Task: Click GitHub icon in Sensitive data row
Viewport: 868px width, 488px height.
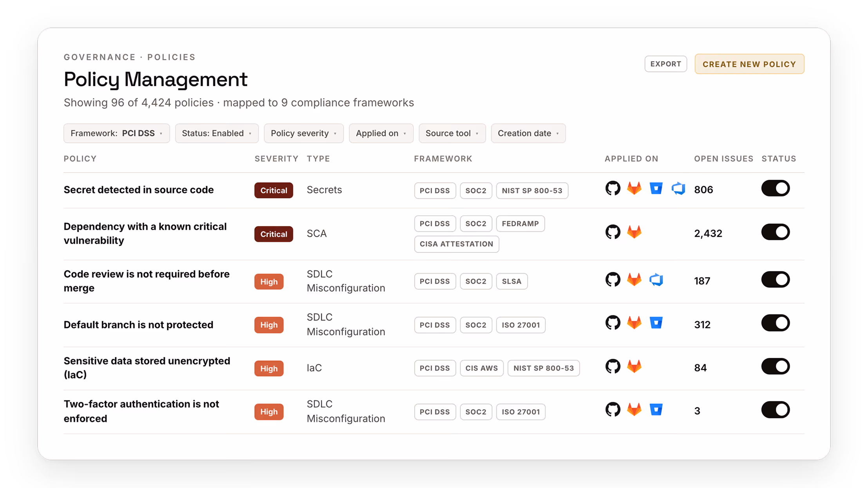Action: coord(613,367)
